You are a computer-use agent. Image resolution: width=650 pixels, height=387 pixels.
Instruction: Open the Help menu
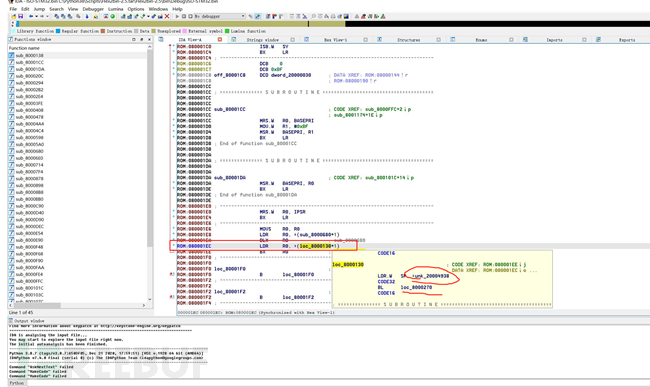pyautogui.click(x=177, y=9)
